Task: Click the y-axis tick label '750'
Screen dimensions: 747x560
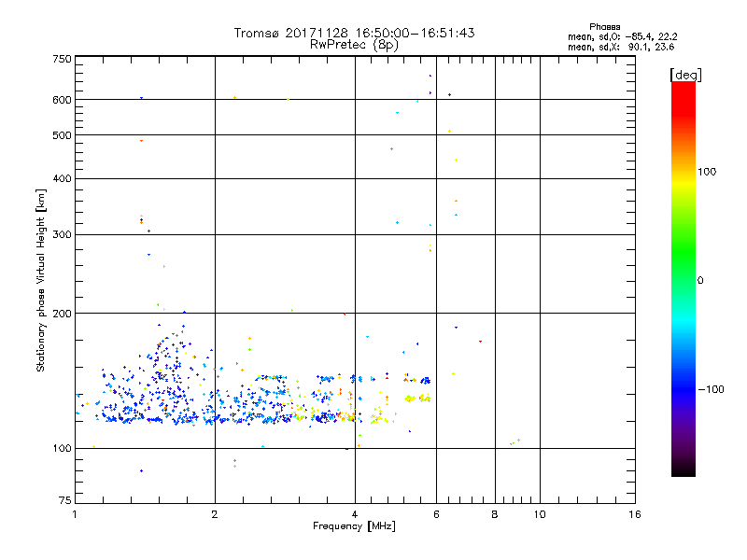Action: 62,59
